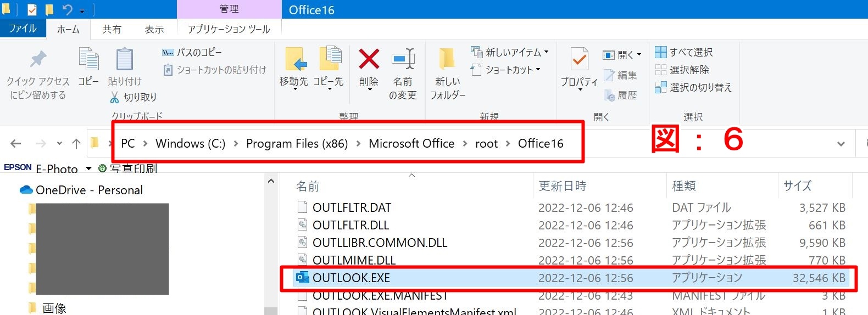Switch to the 表示 (View) tab

point(154,29)
